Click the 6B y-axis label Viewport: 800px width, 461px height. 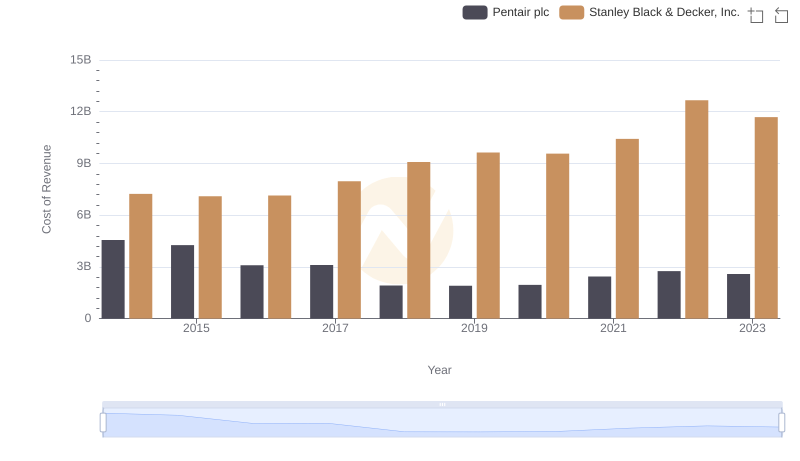pos(84,215)
